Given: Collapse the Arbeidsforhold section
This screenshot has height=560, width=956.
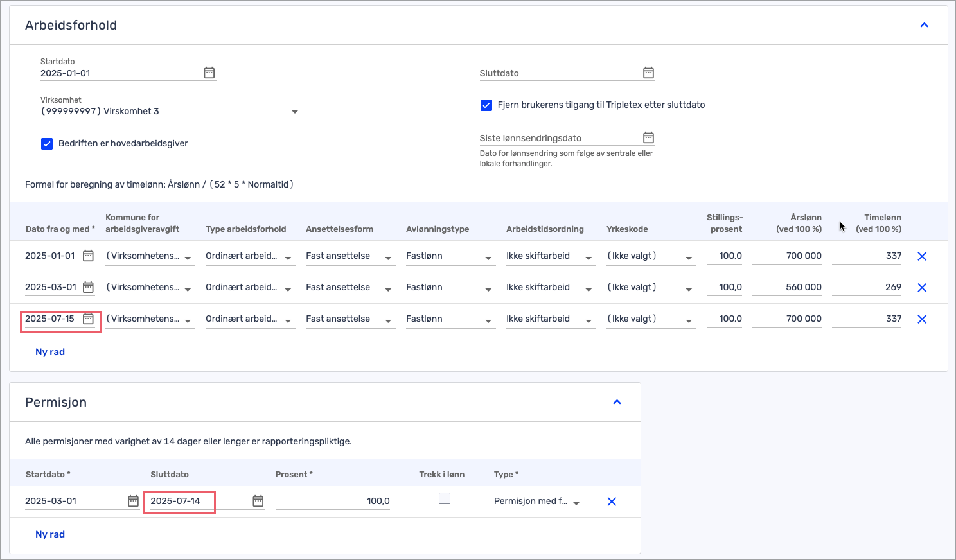Looking at the screenshot, I should tap(925, 25).
